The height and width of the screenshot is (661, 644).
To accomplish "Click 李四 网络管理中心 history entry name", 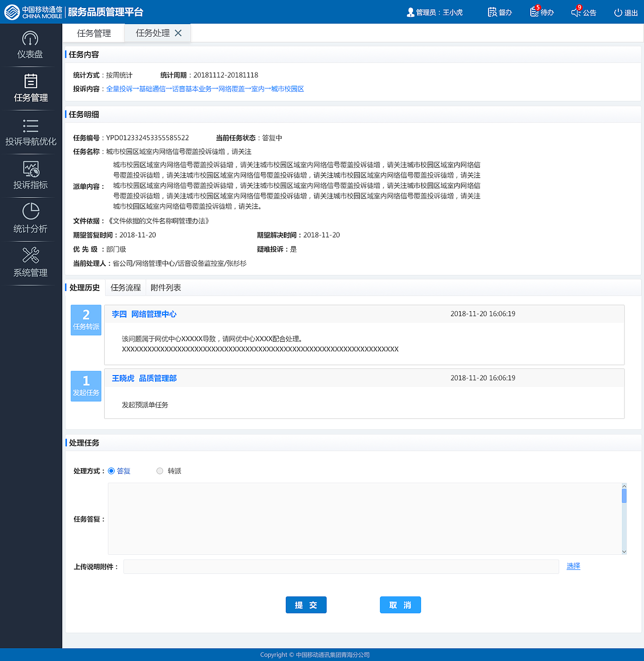I will click(144, 314).
